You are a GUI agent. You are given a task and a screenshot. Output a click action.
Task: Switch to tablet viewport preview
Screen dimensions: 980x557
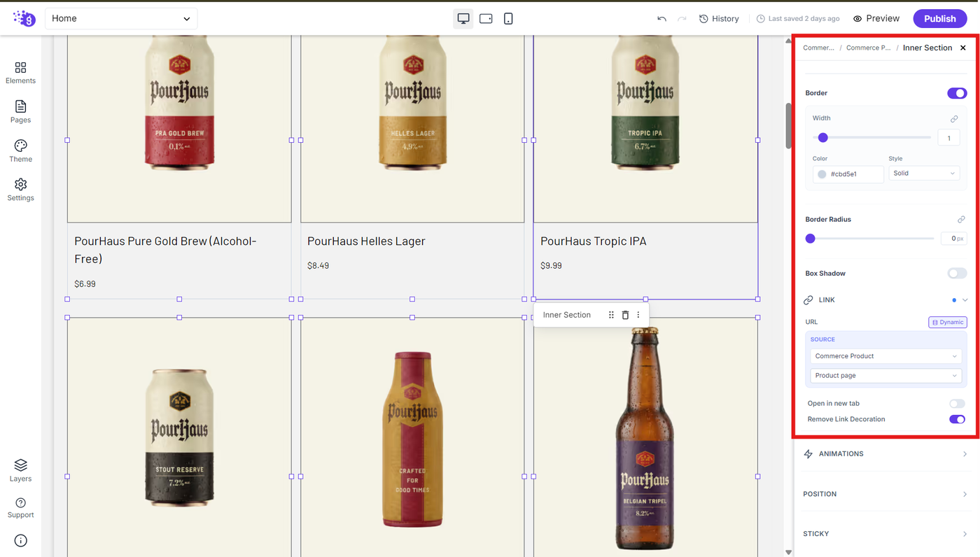[x=486, y=19]
